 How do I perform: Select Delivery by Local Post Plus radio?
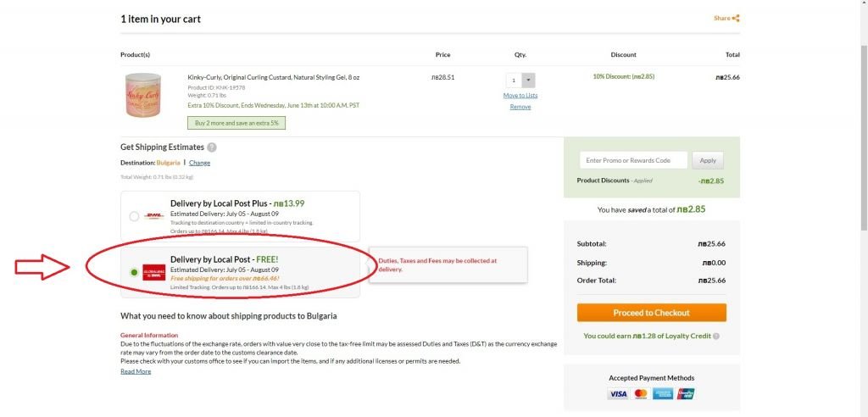(134, 216)
